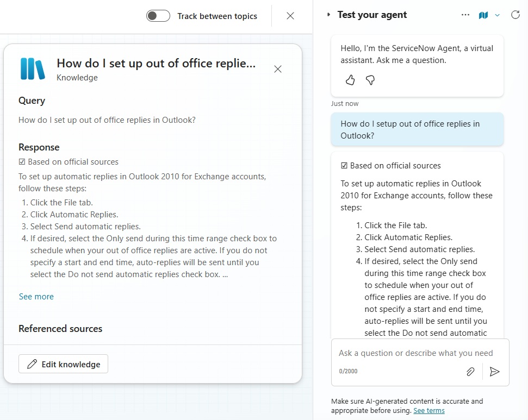
Task: Close the Knowledge details card
Action: [278, 69]
